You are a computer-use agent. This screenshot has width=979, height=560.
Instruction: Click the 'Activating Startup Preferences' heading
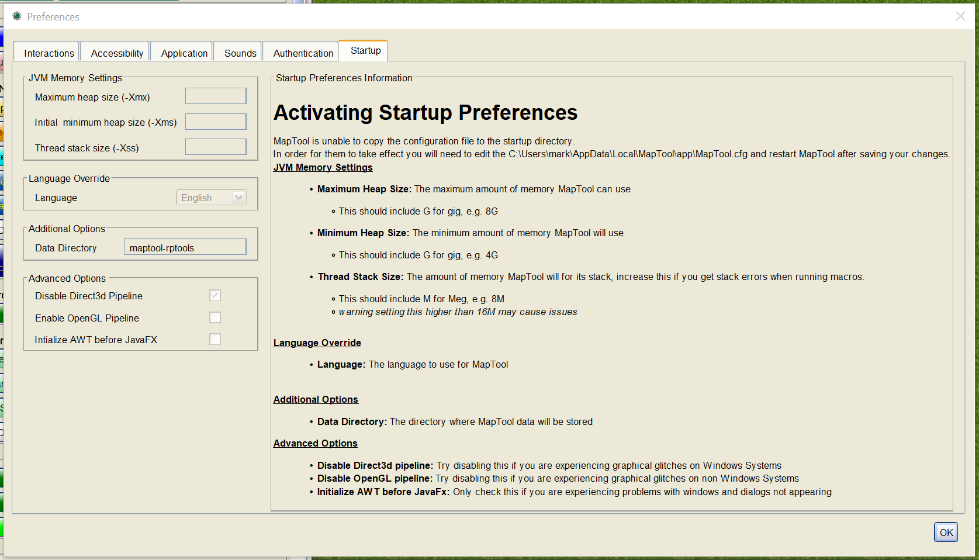tap(425, 112)
